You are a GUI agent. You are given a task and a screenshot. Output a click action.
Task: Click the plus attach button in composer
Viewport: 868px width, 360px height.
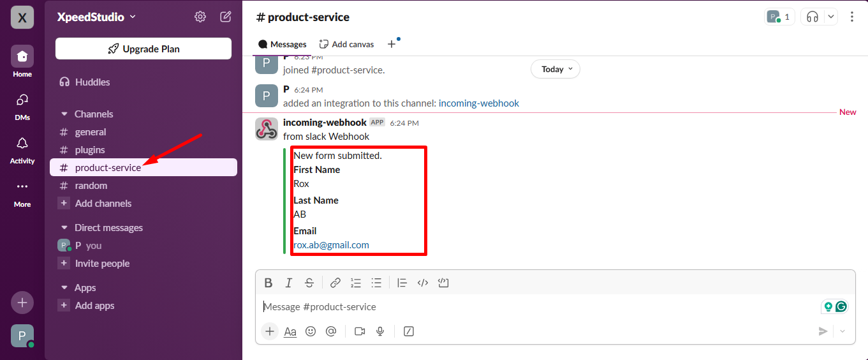coord(270,331)
